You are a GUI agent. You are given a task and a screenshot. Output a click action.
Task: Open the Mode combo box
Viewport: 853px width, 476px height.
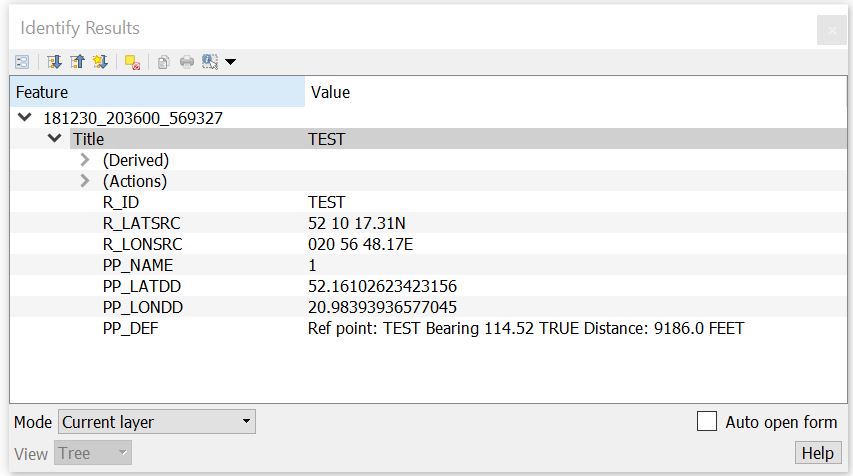point(157,422)
